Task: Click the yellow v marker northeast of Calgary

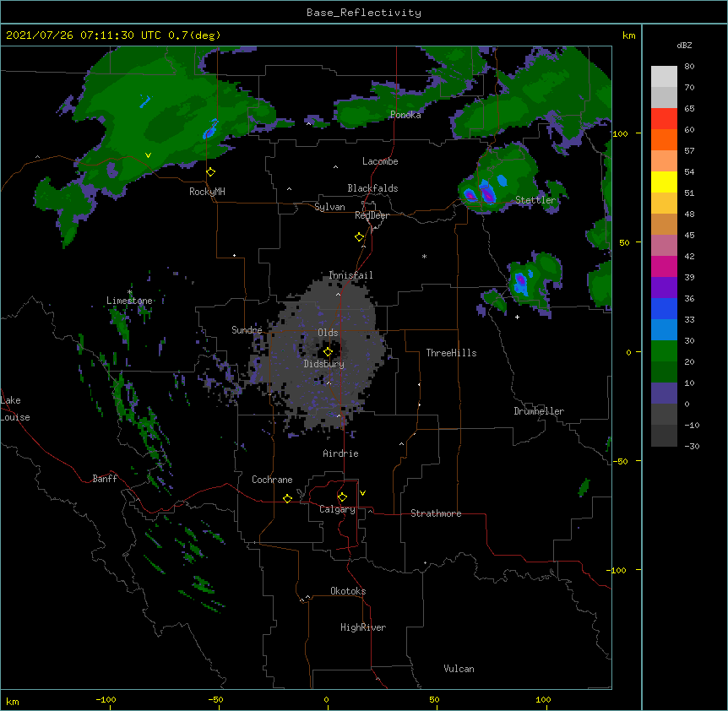Action: click(362, 493)
